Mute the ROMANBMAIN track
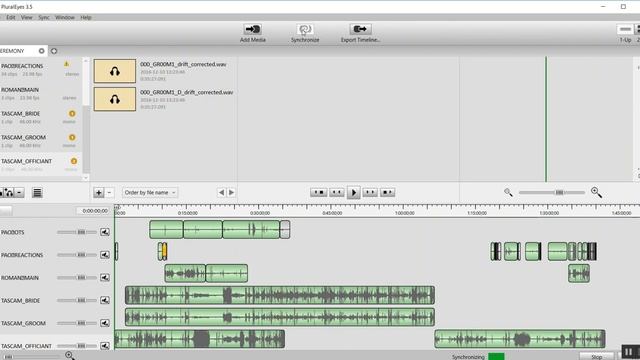The height and width of the screenshot is (360, 640). point(105,278)
